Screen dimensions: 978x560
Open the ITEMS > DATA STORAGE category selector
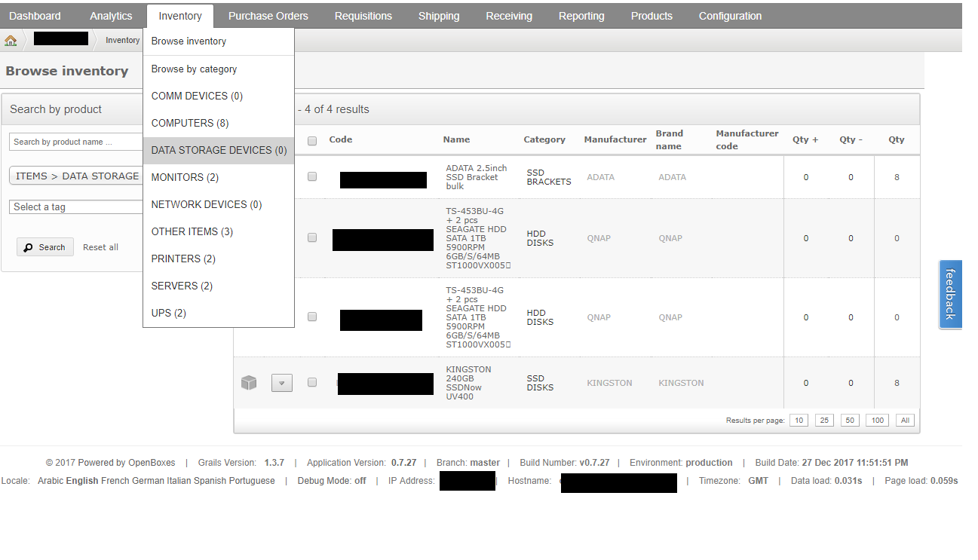[75, 176]
